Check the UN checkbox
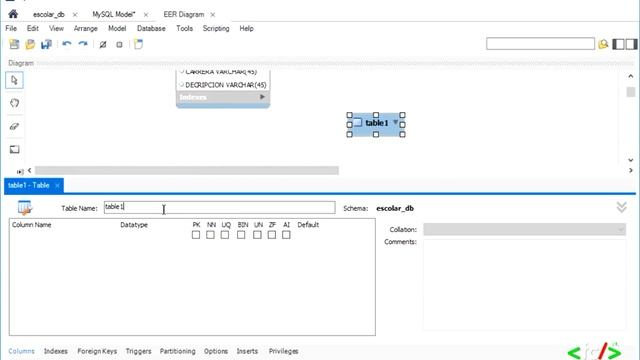This screenshot has height=360, width=640. tap(257, 235)
